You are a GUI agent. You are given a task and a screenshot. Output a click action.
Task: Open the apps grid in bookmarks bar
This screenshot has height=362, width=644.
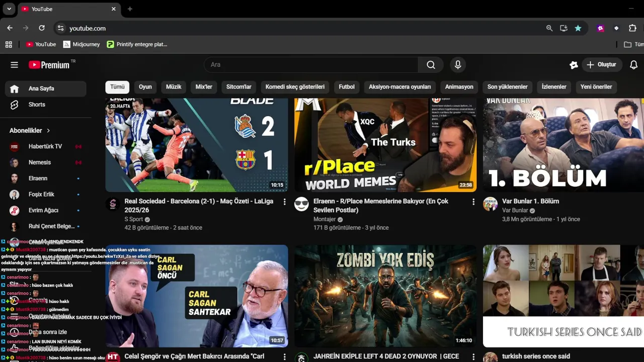click(9, 44)
